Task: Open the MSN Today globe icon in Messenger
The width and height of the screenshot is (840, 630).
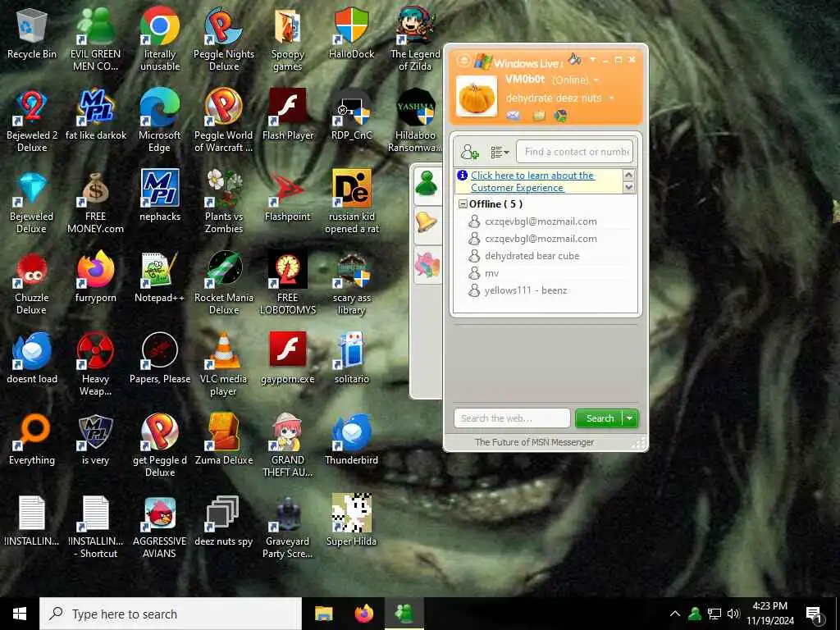Action: [560, 115]
